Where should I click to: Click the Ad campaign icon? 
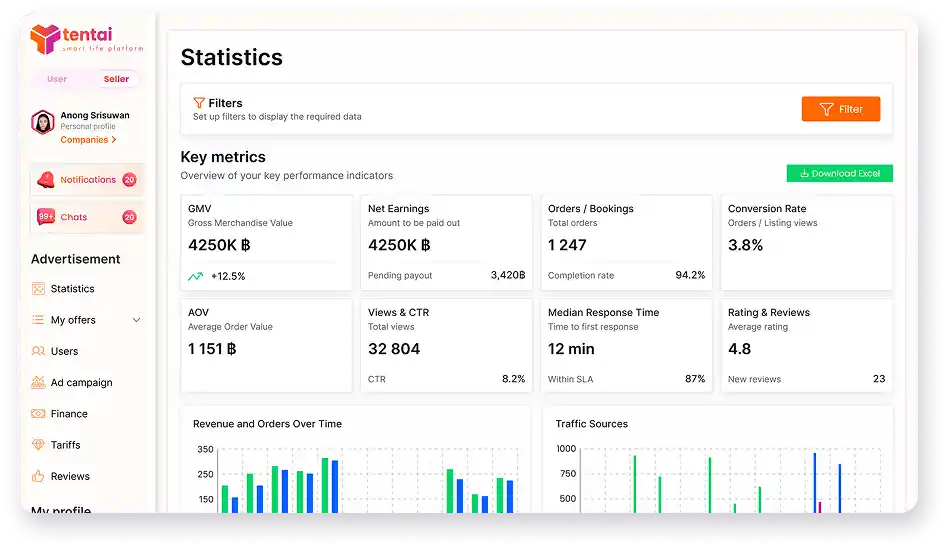38,382
